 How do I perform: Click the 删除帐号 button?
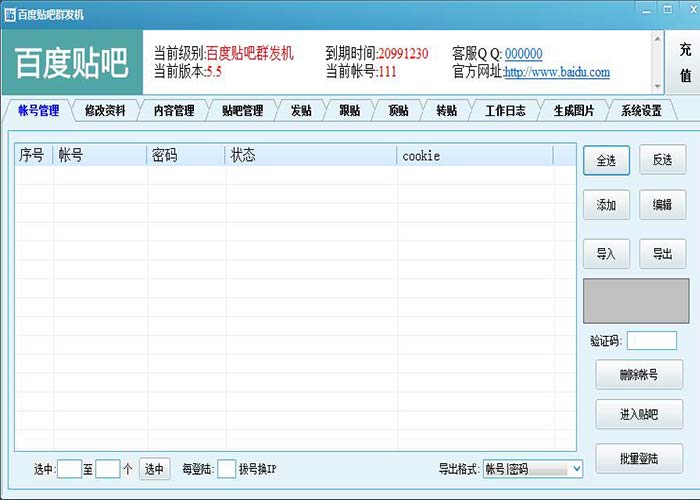pos(639,375)
